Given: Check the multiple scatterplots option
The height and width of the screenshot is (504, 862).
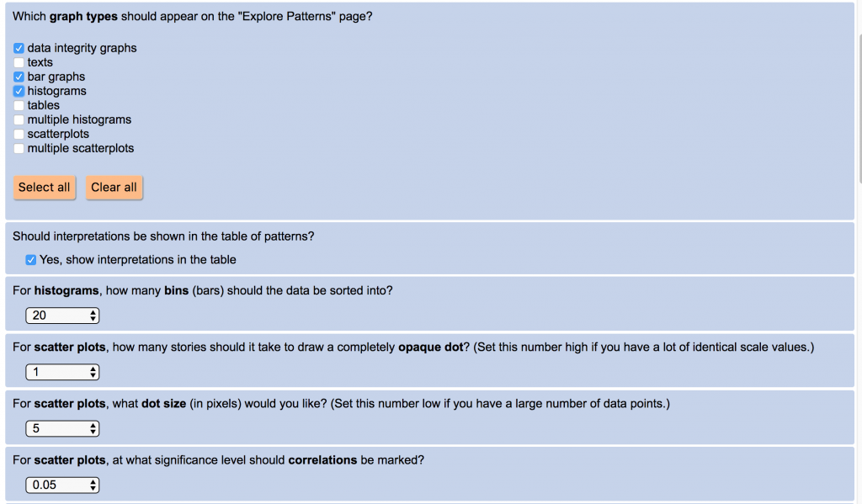Looking at the screenshot, I should click(19, 148).
